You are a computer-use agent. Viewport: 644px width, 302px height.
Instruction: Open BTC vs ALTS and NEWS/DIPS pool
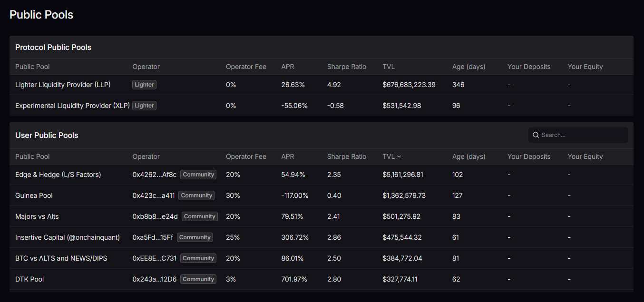pyautogui.click(x=61, y=258)
